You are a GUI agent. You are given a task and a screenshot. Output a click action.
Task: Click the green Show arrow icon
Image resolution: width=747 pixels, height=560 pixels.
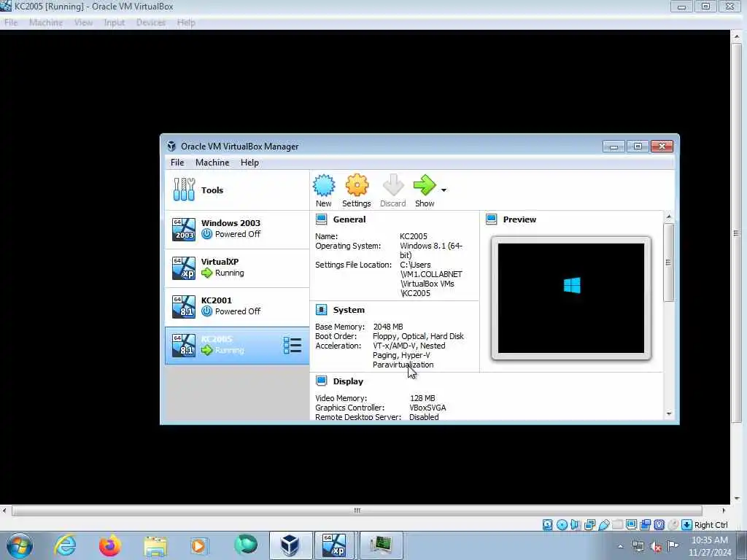coord(424,186)
